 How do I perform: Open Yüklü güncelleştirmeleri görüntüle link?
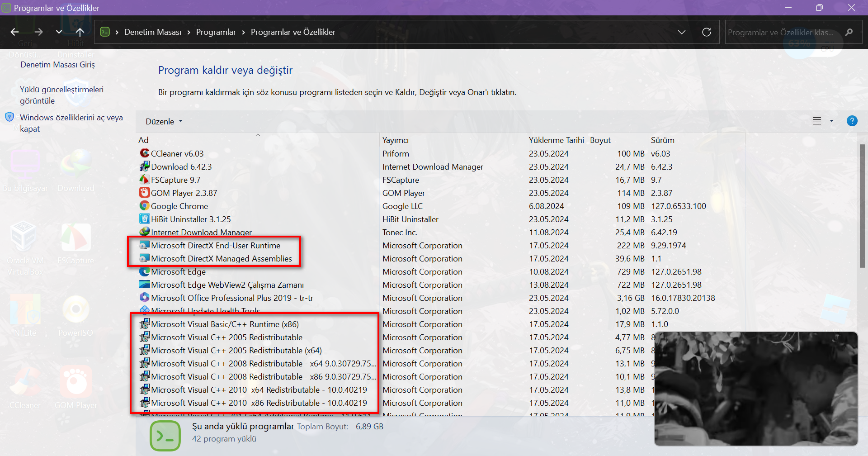pyautogui.click(x=61, y=95)
